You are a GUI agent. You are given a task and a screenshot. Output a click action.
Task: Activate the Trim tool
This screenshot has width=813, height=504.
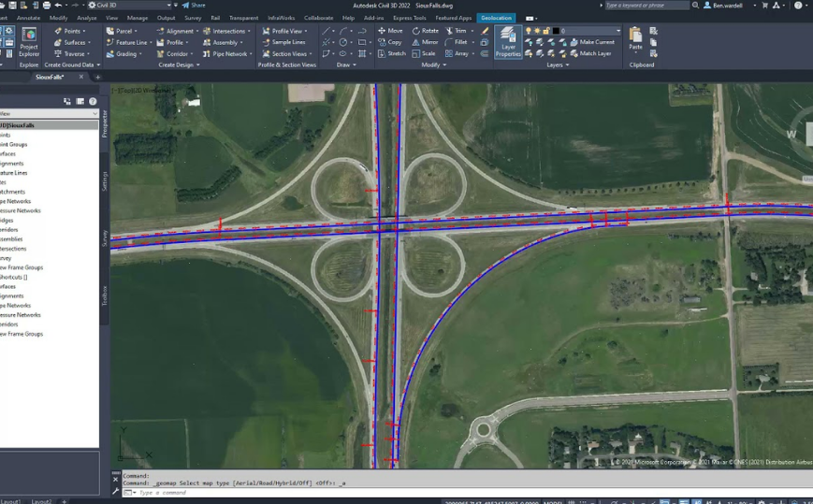(456, 31)
